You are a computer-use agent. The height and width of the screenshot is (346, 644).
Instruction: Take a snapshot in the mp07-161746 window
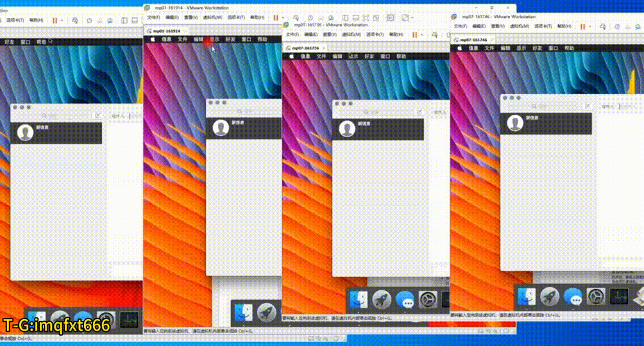[617, 26]
